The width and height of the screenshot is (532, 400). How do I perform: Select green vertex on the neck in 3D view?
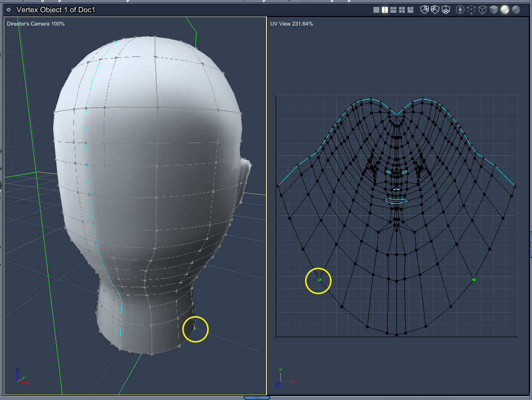194,328
